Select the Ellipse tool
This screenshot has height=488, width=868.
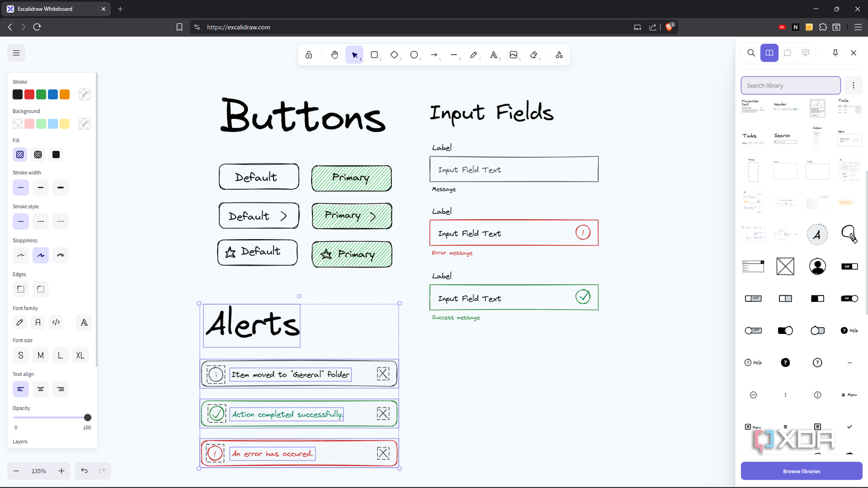click(415, 54)
